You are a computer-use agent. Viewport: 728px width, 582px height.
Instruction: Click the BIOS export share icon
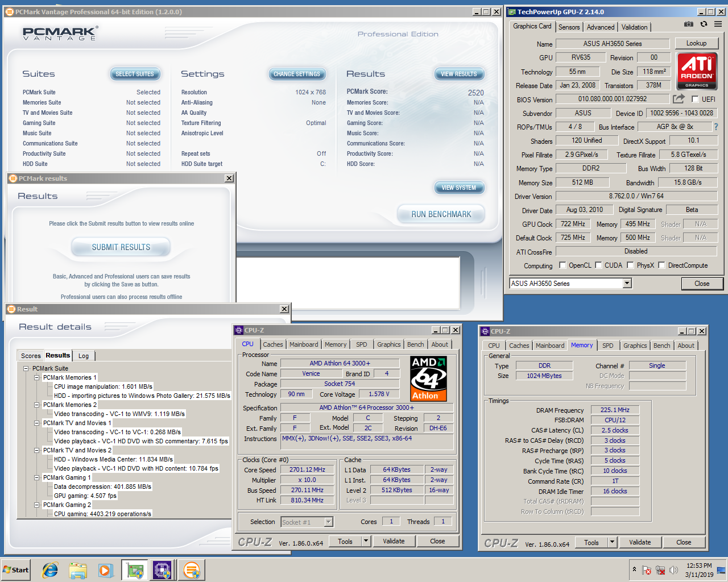click(679, 99)
